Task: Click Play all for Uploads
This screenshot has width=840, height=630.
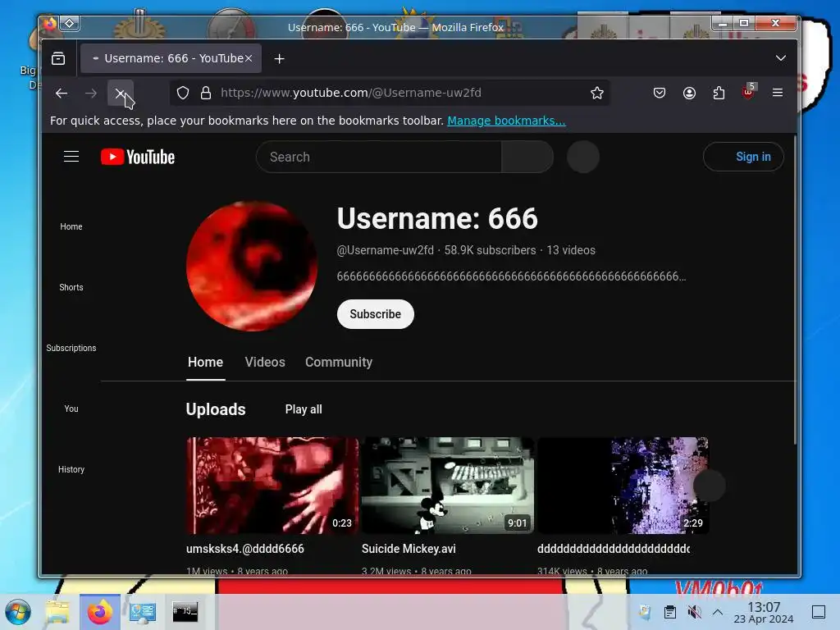Action: (304, 409)
